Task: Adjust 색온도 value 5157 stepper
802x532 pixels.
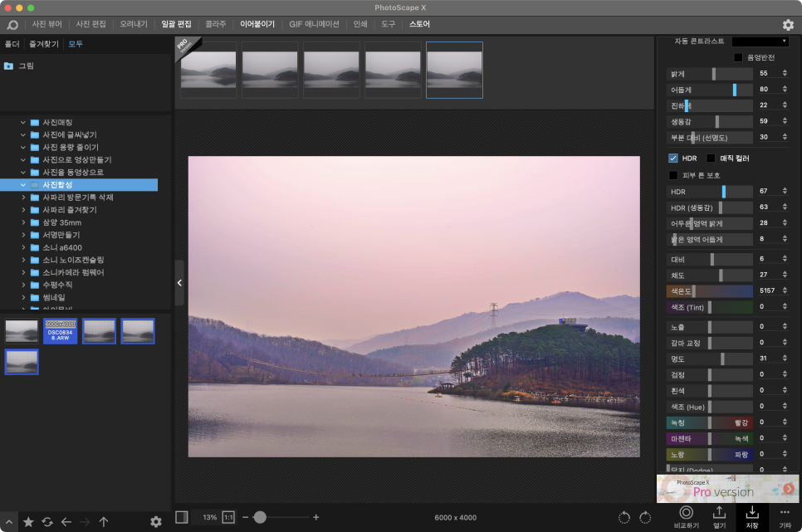Action: (x=785, y=290)
